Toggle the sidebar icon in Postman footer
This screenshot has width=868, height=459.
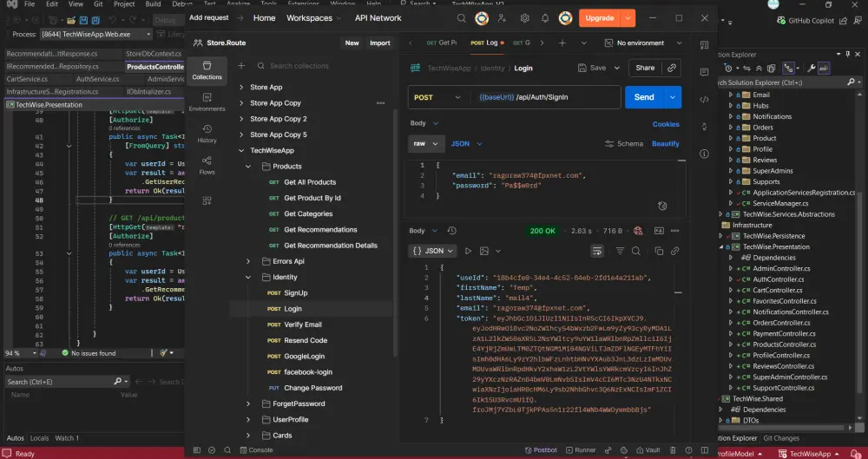196,450
